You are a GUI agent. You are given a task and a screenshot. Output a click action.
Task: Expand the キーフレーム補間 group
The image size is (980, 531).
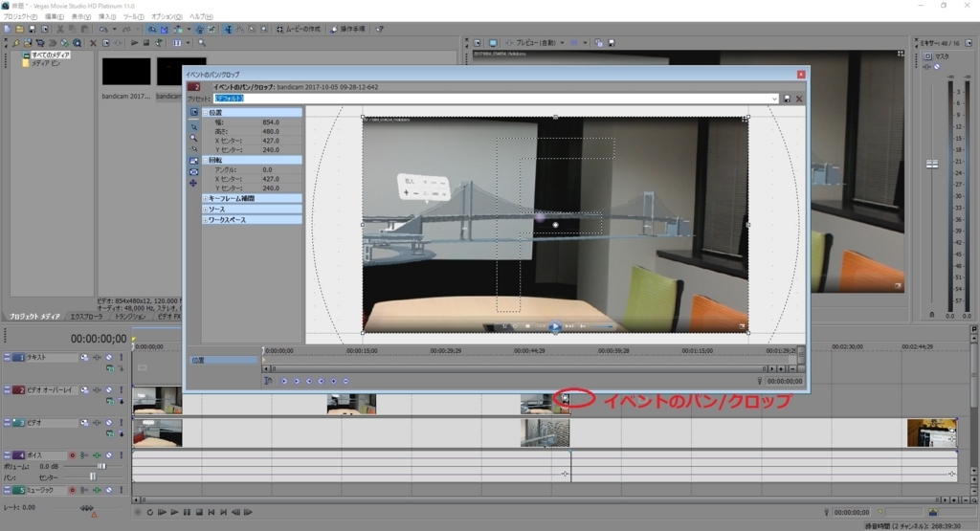tap(205, 199)
